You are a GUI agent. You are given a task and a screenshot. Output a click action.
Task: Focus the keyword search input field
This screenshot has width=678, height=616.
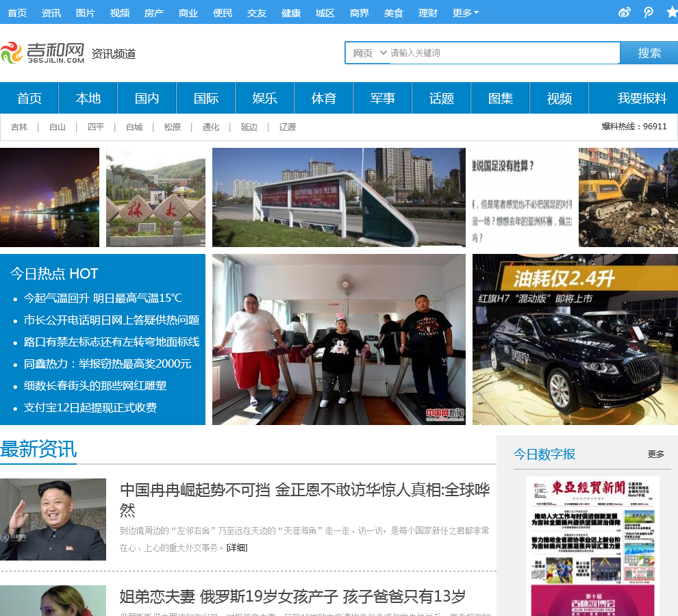[x=504, y=53]
